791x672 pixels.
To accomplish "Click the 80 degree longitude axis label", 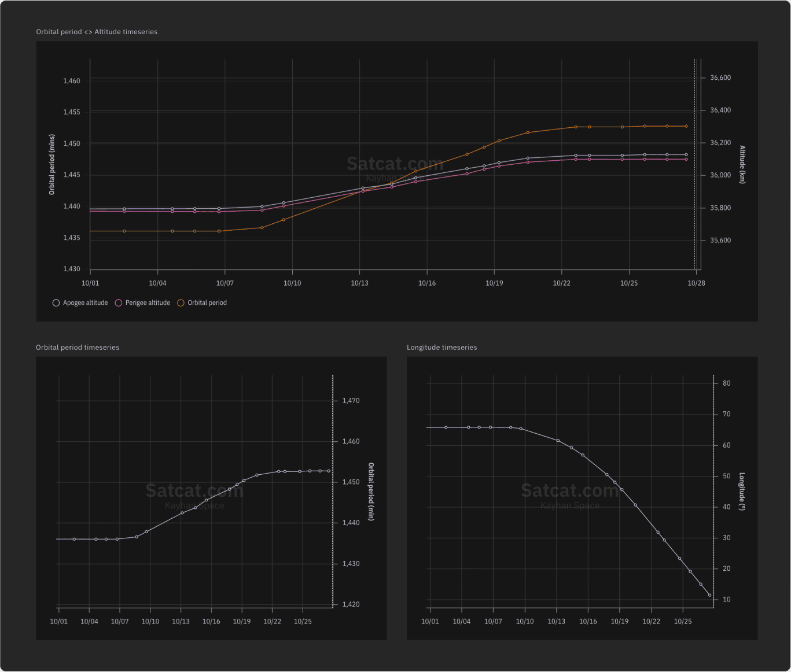I will (726, 383).
